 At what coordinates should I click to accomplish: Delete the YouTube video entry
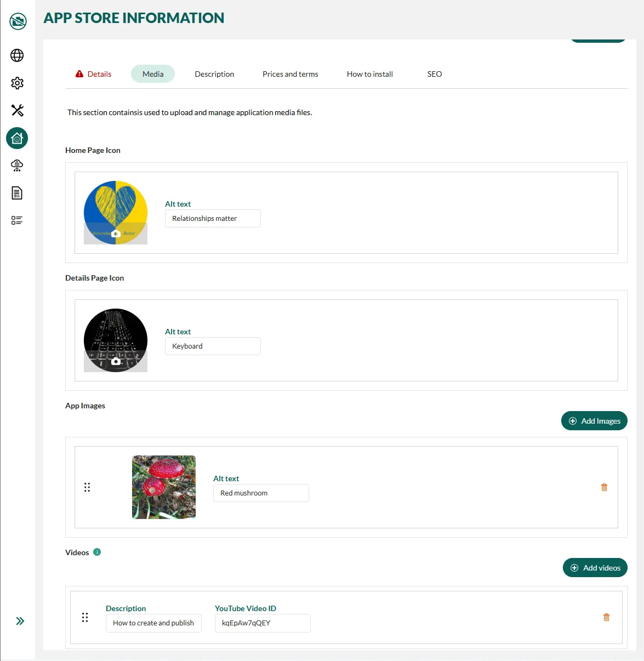point(606,617)
